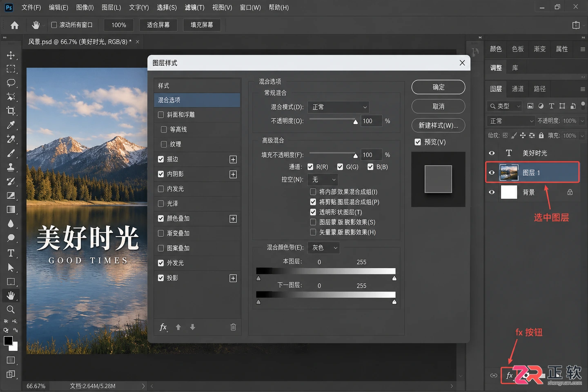Select the Blur (water drop) tool
Image resolution: width=588 pixels, height=392 pixels.
pos(11,223)
